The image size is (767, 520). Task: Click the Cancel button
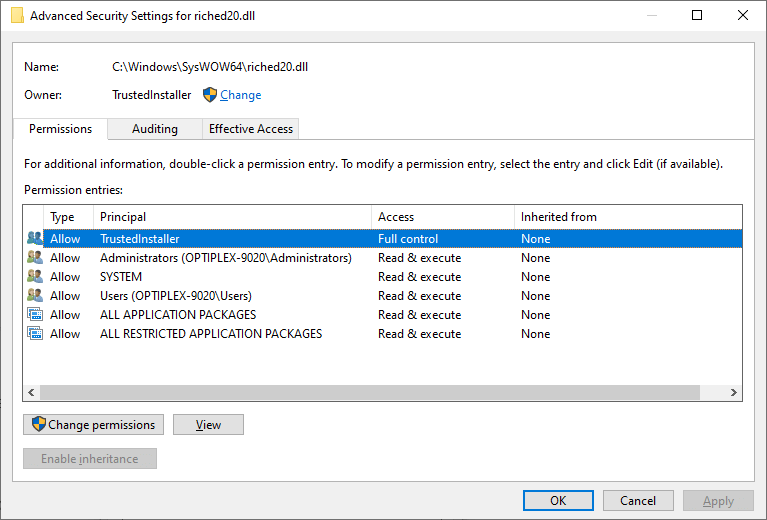click(x=638, y=500)
